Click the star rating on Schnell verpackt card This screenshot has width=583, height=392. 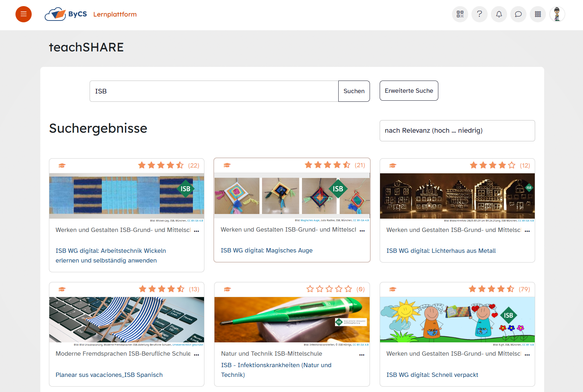tap(491, 289)
